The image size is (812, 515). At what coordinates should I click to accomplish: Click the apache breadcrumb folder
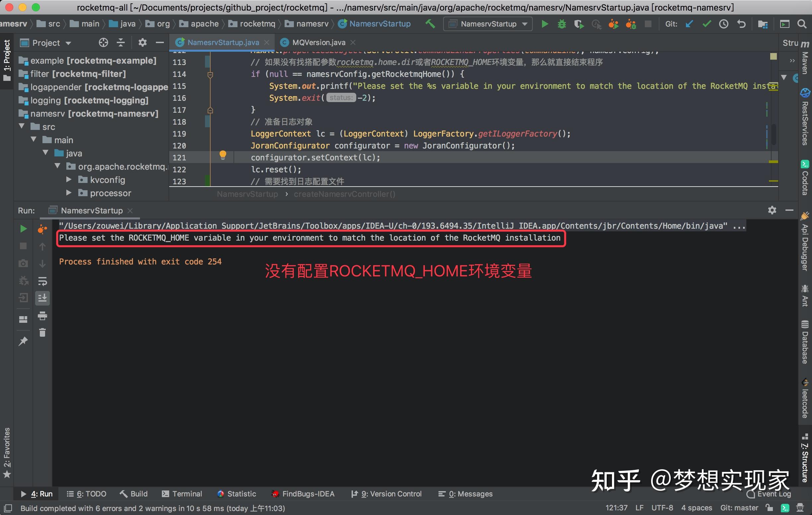[199, 24]
